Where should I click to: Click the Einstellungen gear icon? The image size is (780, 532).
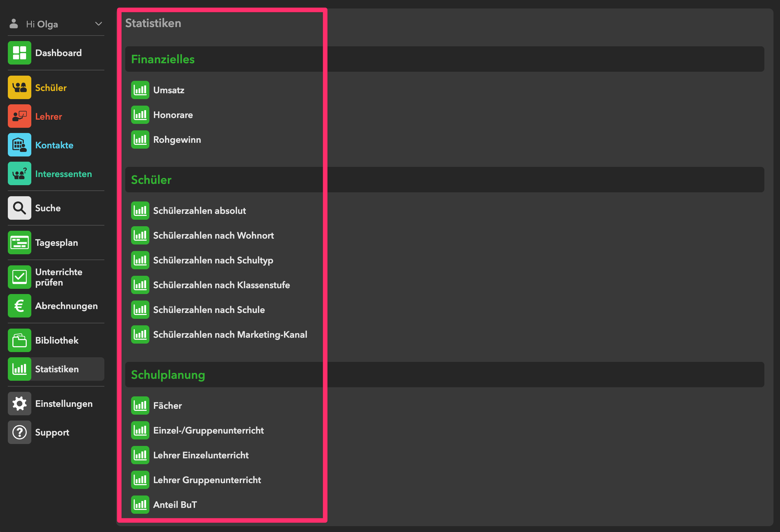20,404
